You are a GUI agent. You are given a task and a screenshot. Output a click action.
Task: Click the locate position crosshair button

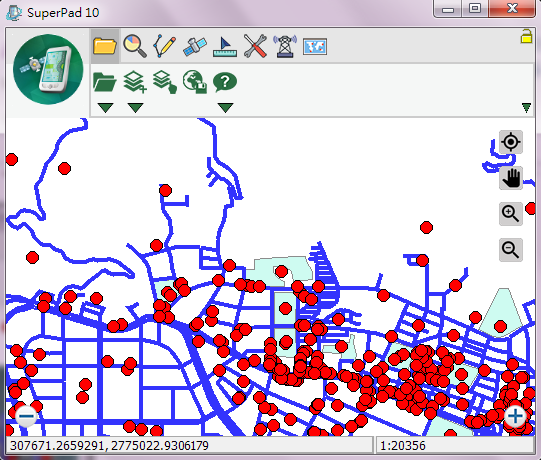pos(511,142)
